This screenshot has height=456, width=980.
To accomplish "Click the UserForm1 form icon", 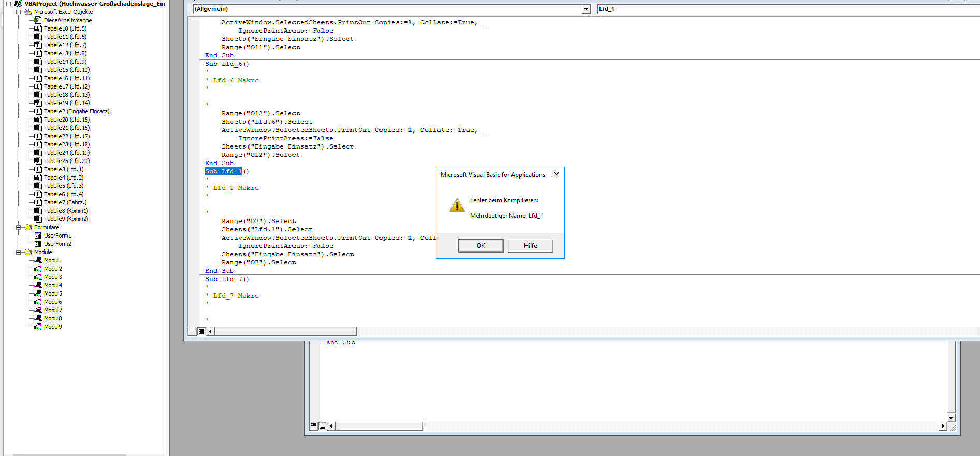I will 37,236.
